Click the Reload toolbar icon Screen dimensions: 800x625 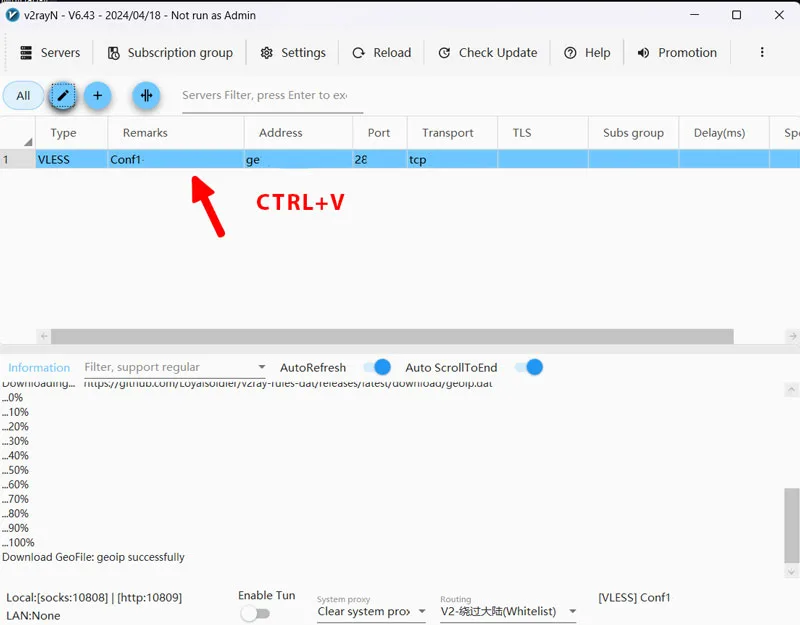click(359, 53)
